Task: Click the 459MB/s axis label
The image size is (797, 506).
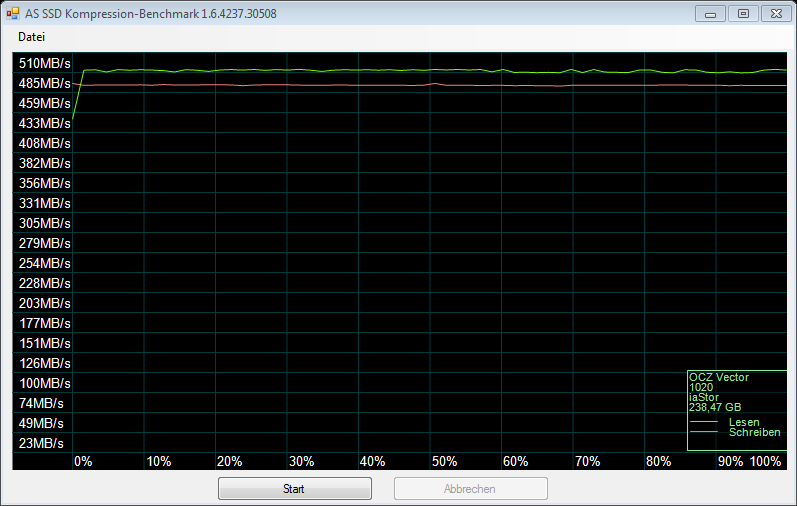Action: pos(45,104)
